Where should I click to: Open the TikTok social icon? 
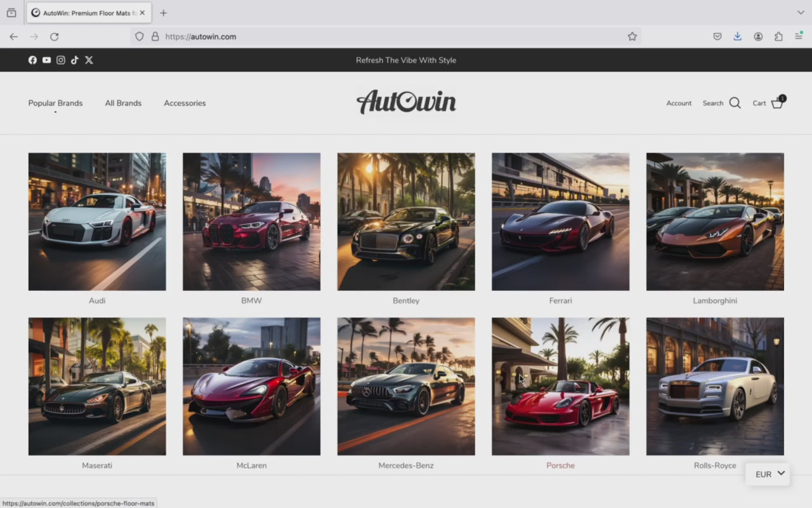75,60
